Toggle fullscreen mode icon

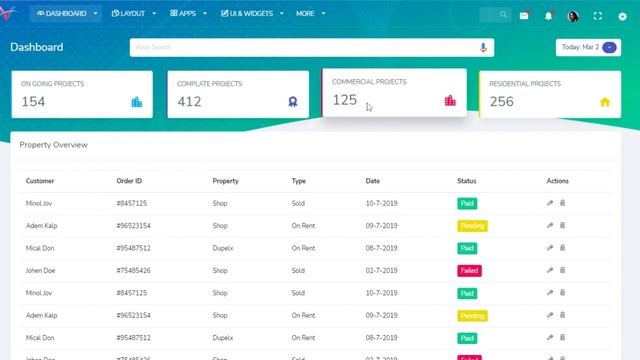click(x=598, y=16)
